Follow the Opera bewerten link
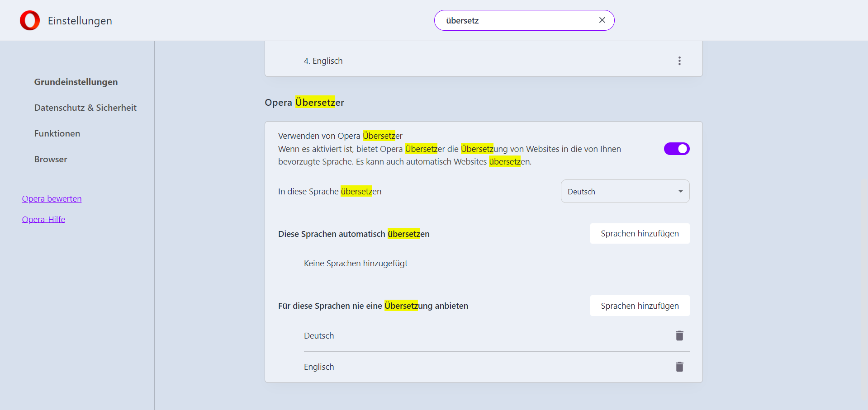The image size is (868, 410). coord(52,198)
